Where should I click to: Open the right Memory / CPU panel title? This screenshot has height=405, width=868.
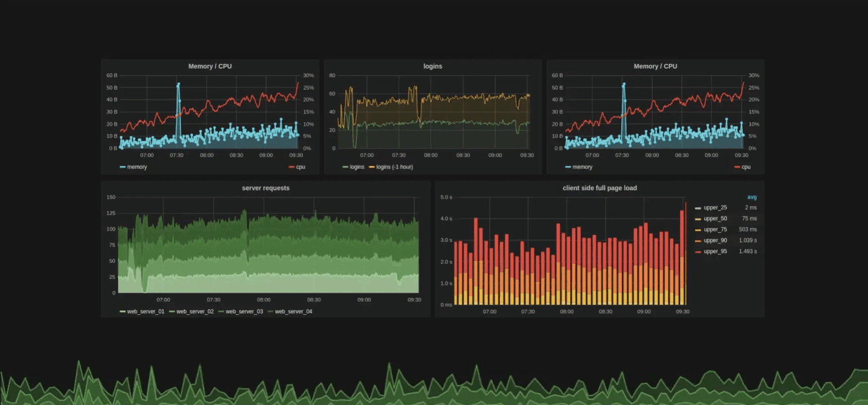point(655,66)
